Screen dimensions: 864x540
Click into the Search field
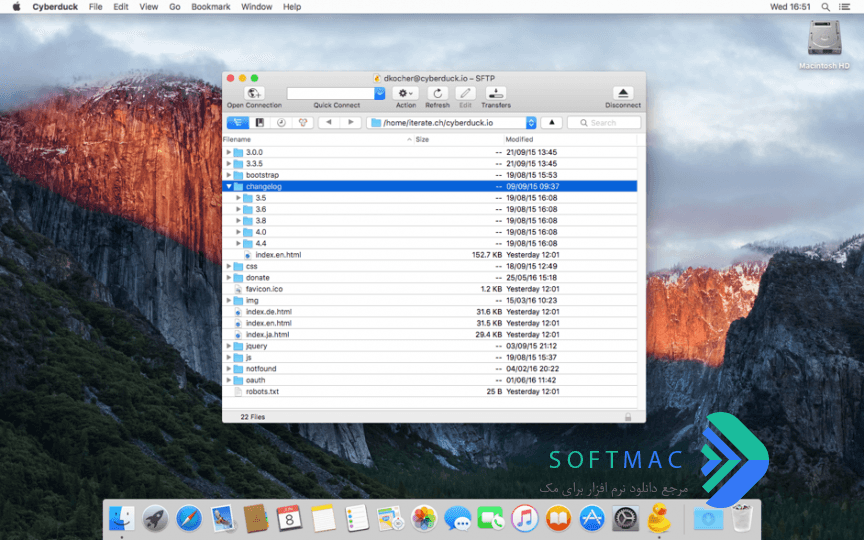click(x=604, y=122)
